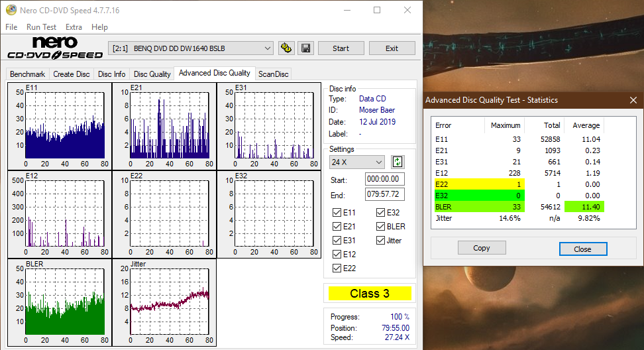Toggle the E21 checkbox
Image resolution: width=644 pixels, height=350 pixels.
click(337, 226)
